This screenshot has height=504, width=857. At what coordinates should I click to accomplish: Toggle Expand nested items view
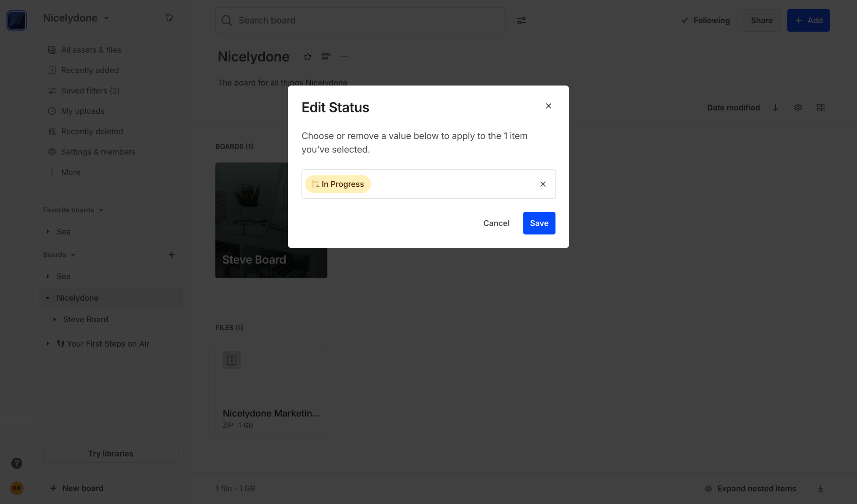[750, 488]
